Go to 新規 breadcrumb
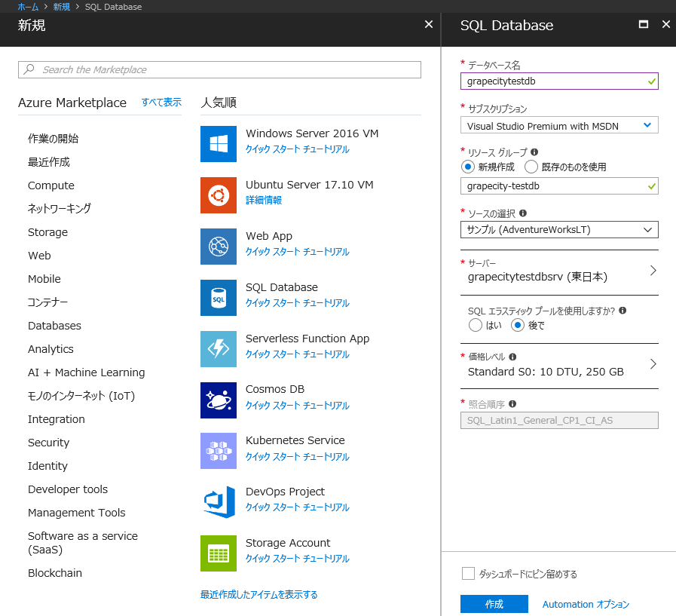 61,7
